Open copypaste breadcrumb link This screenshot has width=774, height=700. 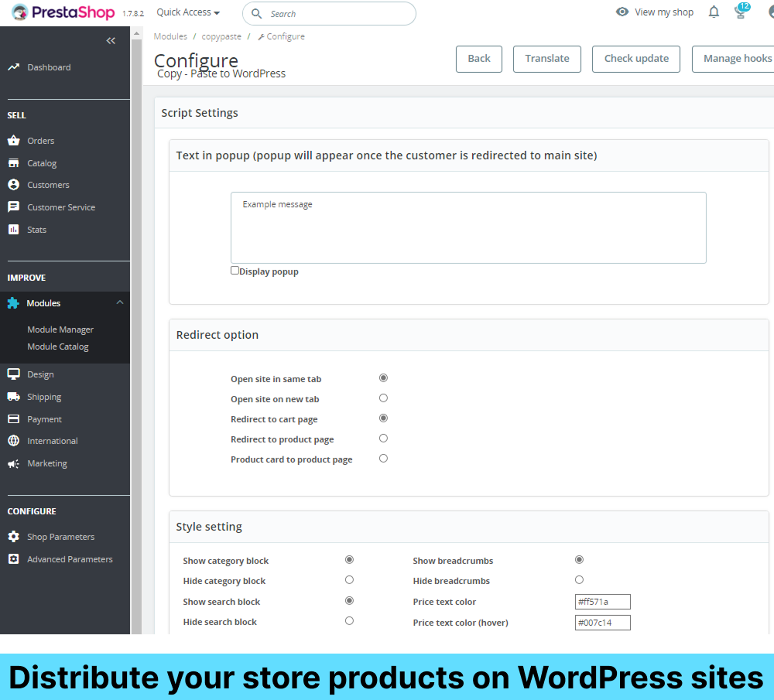221,36
